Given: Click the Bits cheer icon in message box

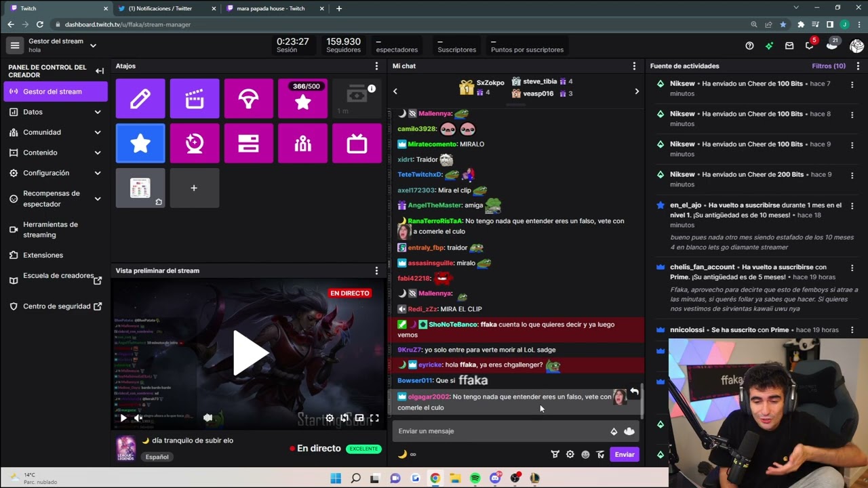Looking at the screenshot, I should click(x=614, y=431).
